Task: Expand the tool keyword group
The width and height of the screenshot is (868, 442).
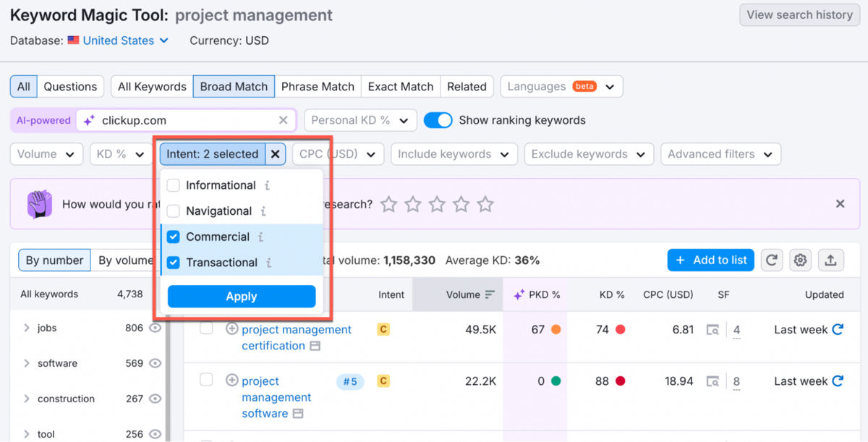Action: tap(27, 434)
